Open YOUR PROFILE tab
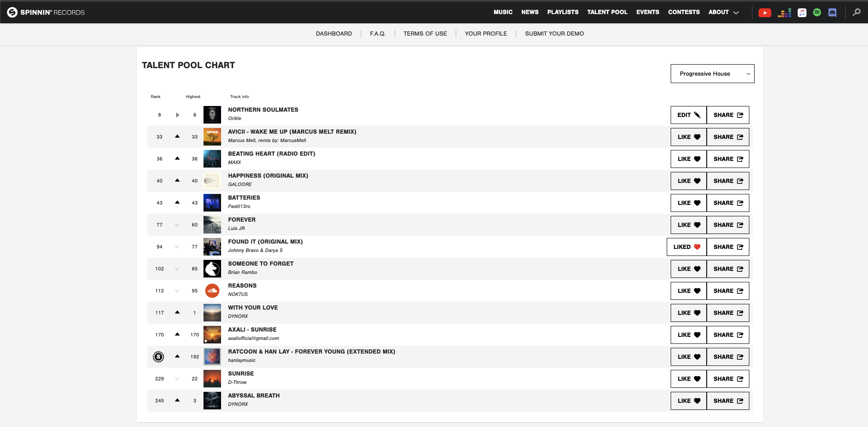The width and height of the screenshot is (868, 427). pyautogui.click(x=486, y=33)
